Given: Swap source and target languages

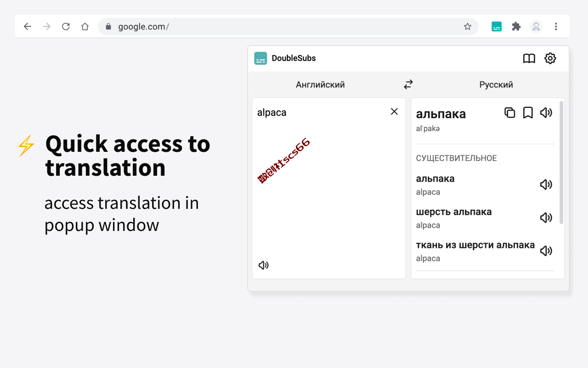Looking at the screenshot, I should click(x=408, y=85).
